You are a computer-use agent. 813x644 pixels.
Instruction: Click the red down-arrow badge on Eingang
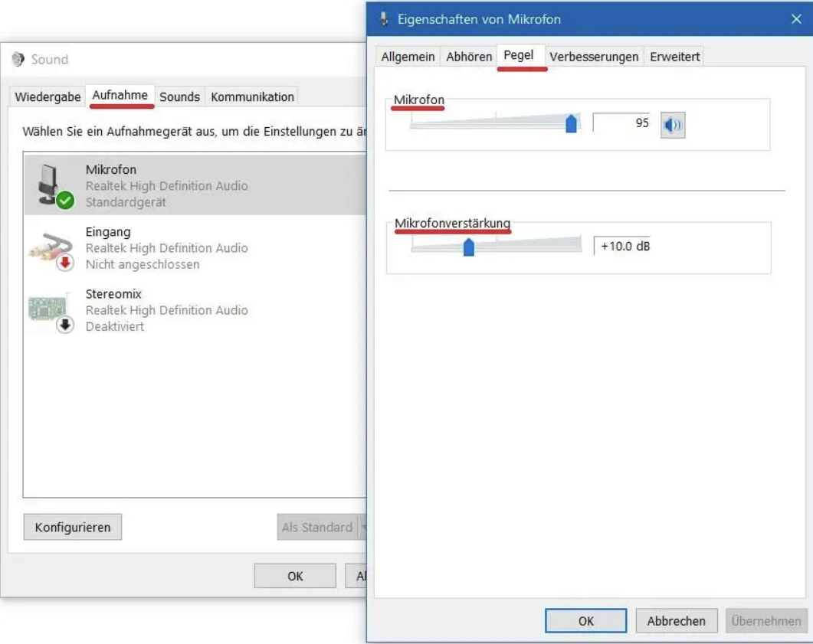[65, 263]
